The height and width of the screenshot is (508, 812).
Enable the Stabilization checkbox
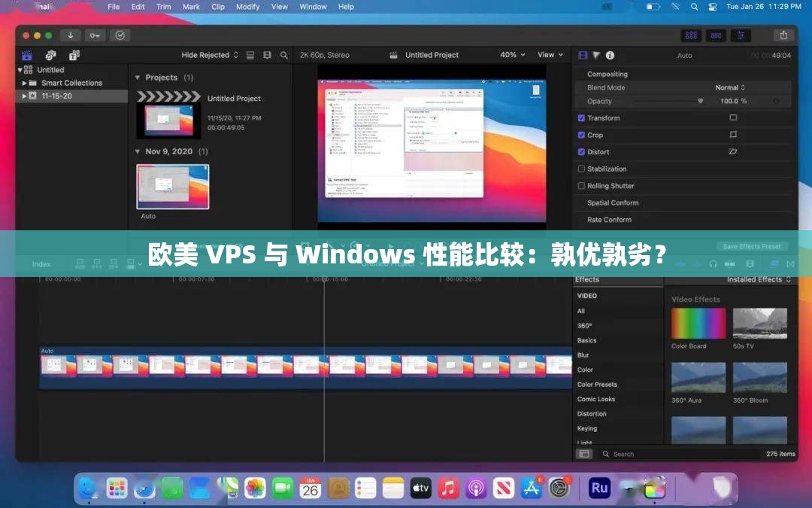click(581, 169)
